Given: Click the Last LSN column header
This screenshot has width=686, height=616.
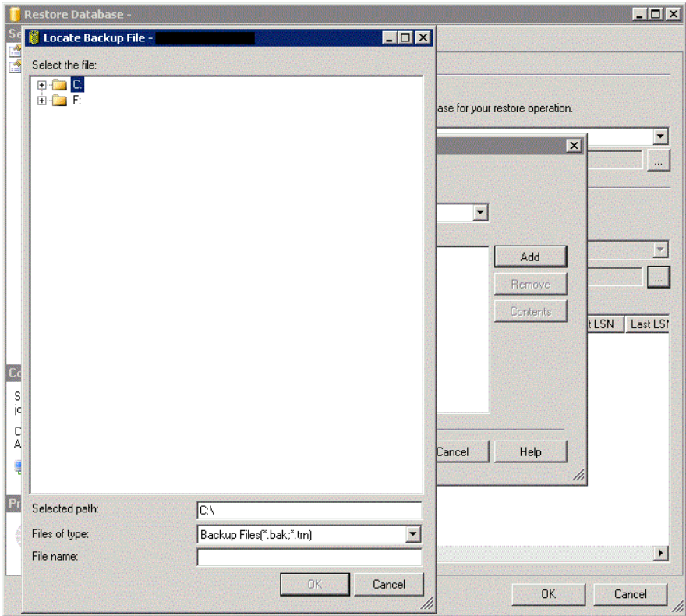Looking at the screenshot, I should click(x=649, y=324).
